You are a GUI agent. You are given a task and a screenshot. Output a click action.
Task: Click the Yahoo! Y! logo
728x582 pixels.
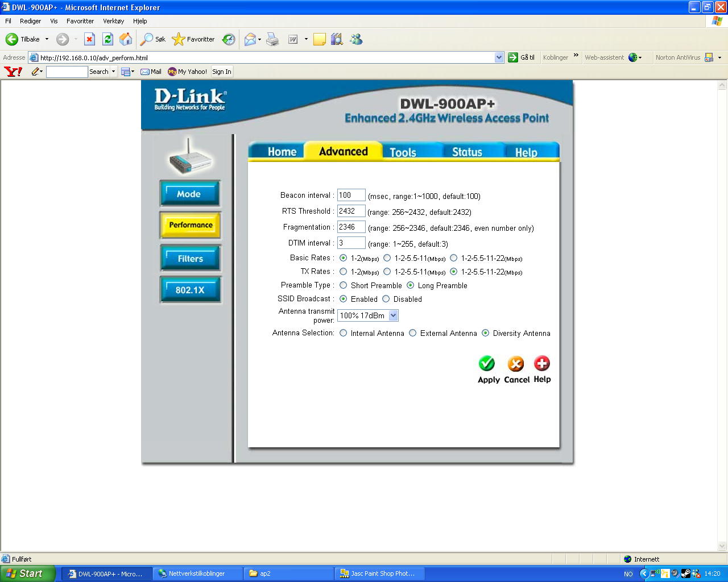13,72
